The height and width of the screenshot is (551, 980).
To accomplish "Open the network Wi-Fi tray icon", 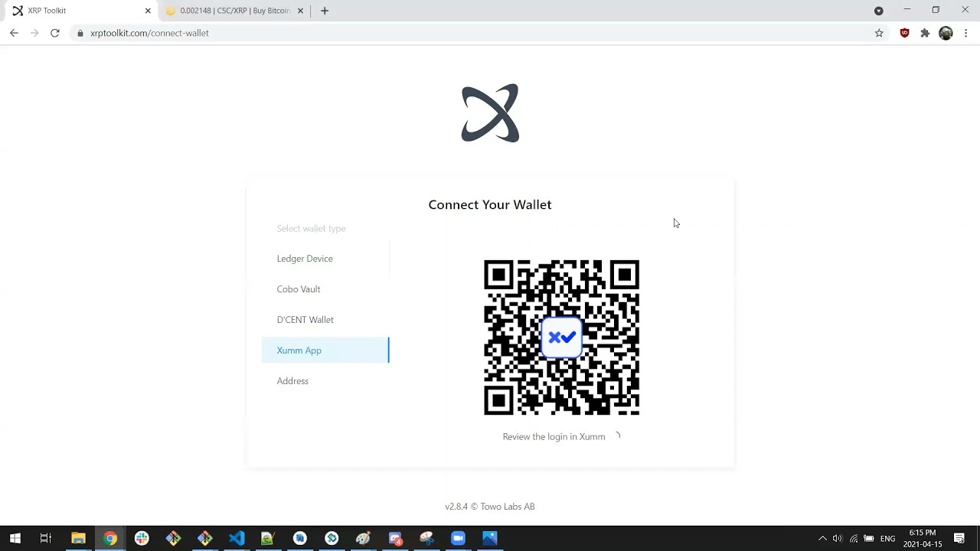I will tap(854, 539).
